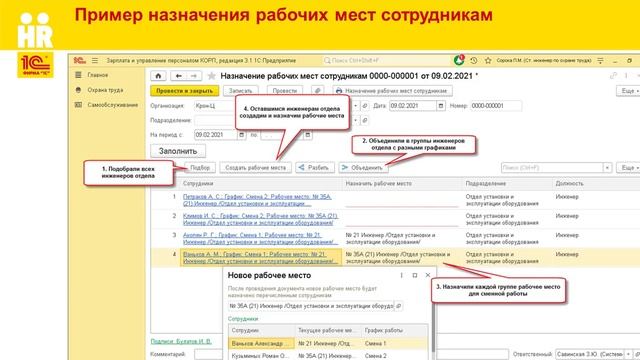Open the table Еще menu
Viewport: 640px width, 360px height.
(628, 168)
